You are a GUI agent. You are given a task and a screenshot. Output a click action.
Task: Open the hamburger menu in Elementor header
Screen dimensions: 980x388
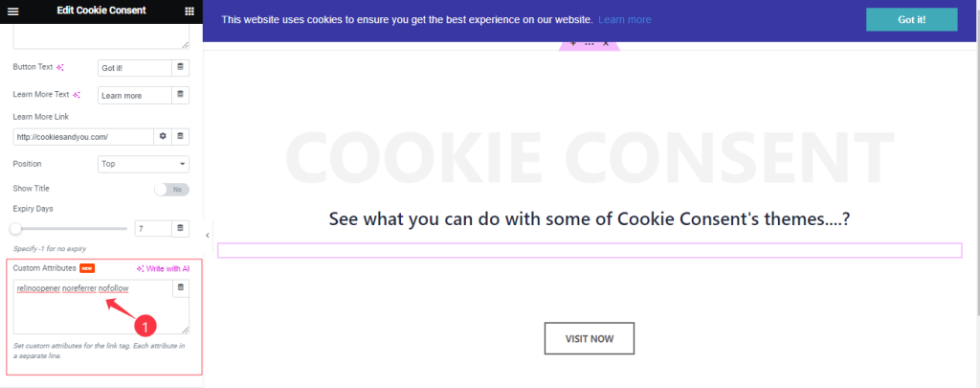[12, 11]
